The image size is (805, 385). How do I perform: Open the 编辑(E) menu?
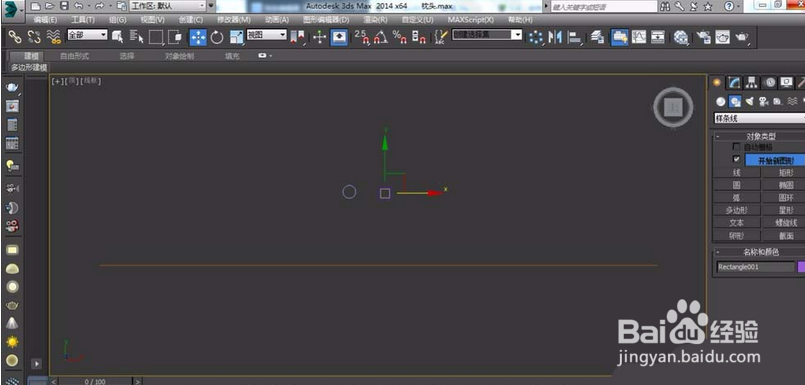pyautogui.click(x=45, y=20)
